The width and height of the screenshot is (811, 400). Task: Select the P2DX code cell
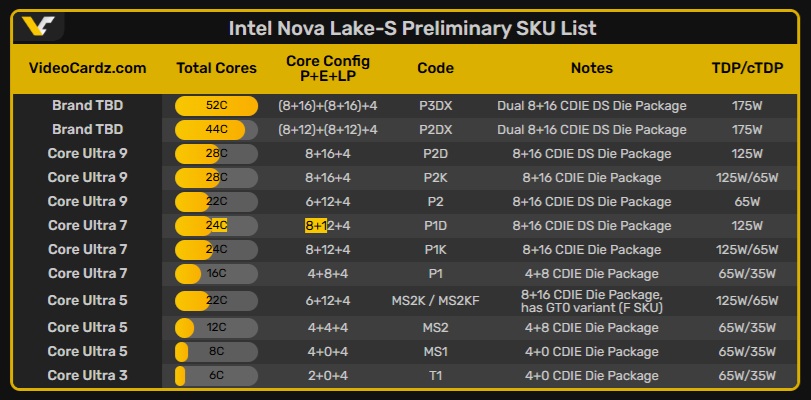click(435, 130)
